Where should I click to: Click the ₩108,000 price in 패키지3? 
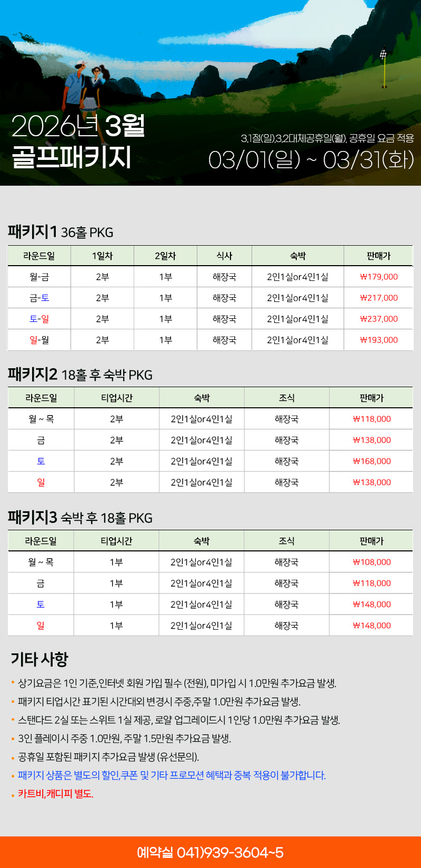point(372,562)
